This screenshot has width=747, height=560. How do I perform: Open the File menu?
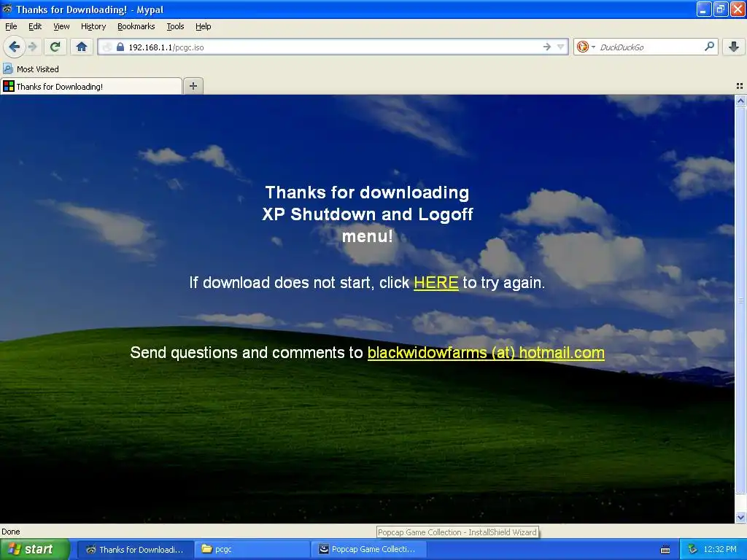(x=11, y=26)
